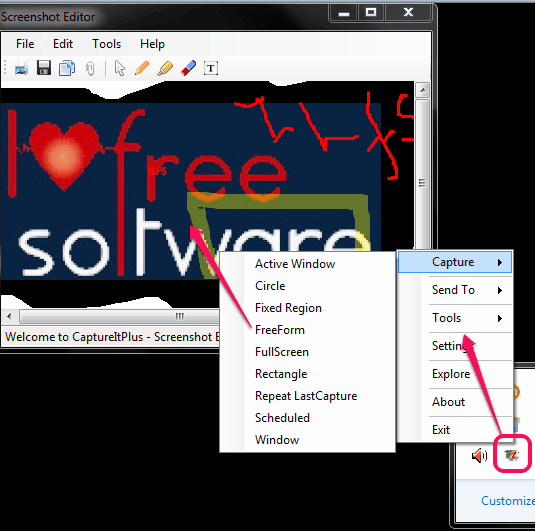Select Circle capture option
Image resolution: width=535 pixels, height=531 pixels.
[x=307, y=286]
